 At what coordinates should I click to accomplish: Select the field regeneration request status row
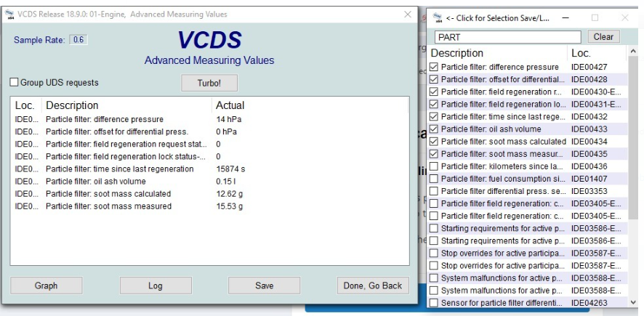(x=209, y=144)
